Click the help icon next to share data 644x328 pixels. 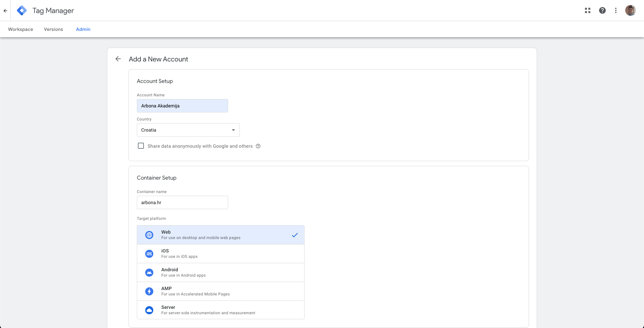[x=258, y=146]
